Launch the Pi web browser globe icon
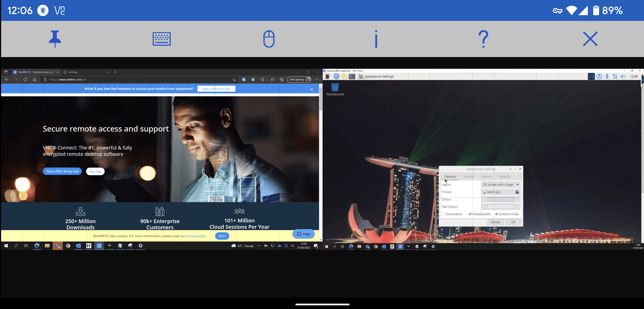This screenshot has height=309, width=644. click(x=336, y=76)
